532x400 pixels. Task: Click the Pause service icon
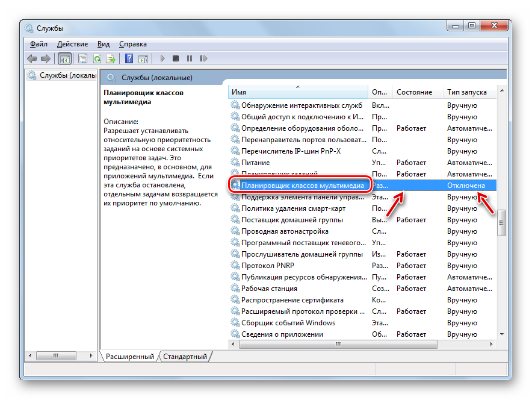click(x=190, y=58)
